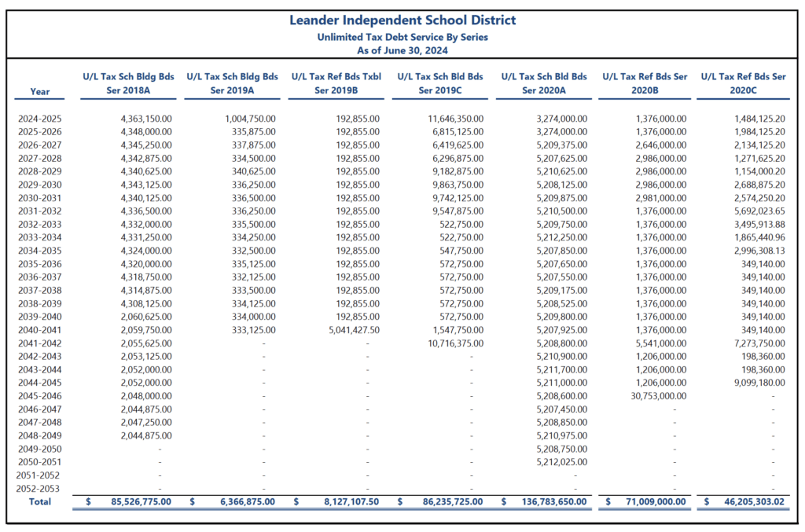This screenshot has height=532, width=805.
Task: Click the value 5,212,250.00
Action: pos(561,237)
